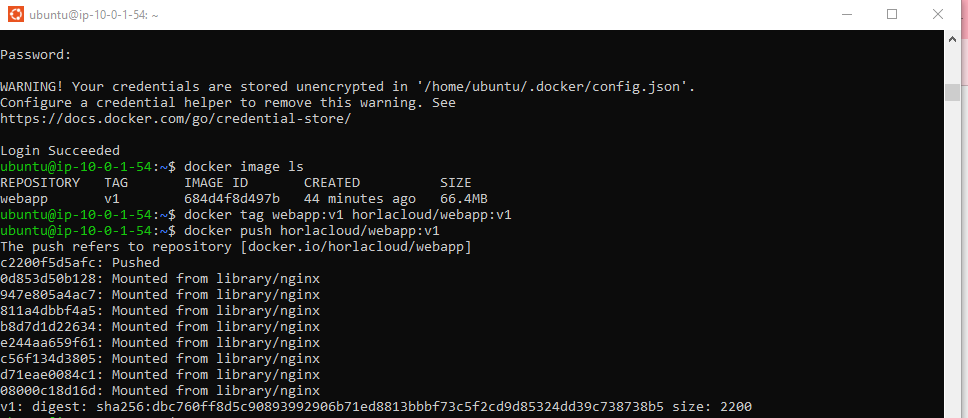
Task: Click the scrollbar track below the thumb
Action: [952, 259]
